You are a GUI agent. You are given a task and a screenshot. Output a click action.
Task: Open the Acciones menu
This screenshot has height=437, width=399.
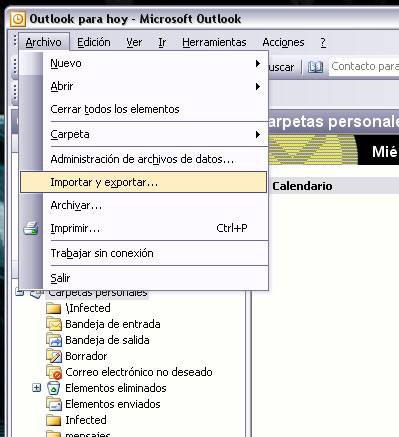tap(283, 42)
